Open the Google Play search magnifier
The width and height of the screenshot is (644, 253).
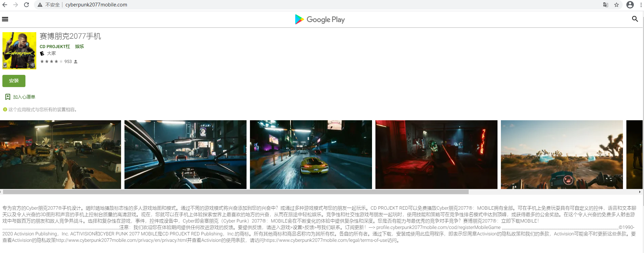(635, 19)
